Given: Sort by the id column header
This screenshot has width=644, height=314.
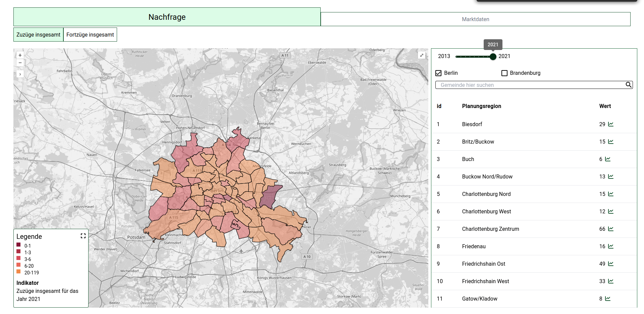Looking at the screenshot, I should [x=439, y=106].
